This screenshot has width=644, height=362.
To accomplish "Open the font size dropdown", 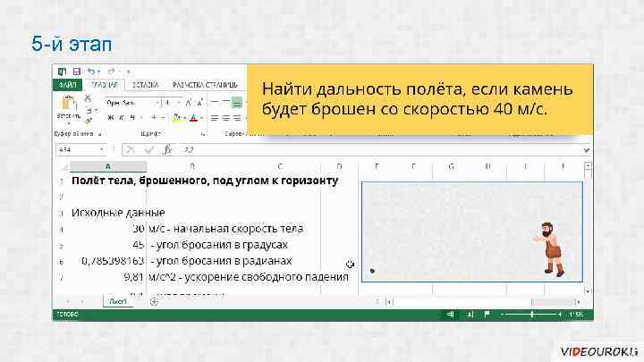I will (179, 103).
